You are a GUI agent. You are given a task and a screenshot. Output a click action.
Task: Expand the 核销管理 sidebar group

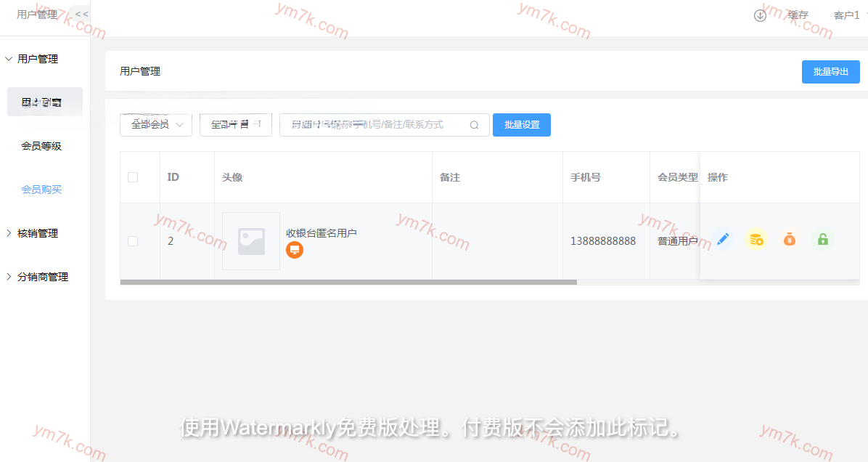point(38,233)
